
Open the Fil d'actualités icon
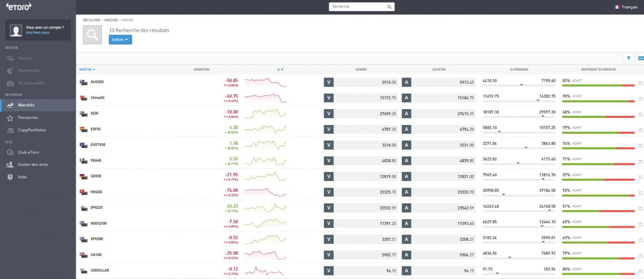[x=10, y=83]
